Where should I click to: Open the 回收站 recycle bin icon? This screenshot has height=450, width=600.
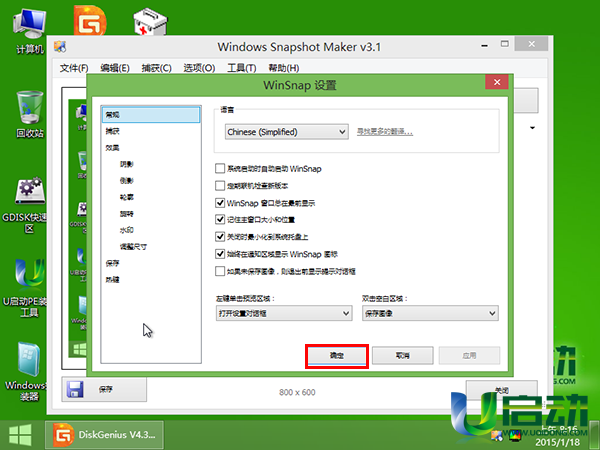tap(29, 114)
